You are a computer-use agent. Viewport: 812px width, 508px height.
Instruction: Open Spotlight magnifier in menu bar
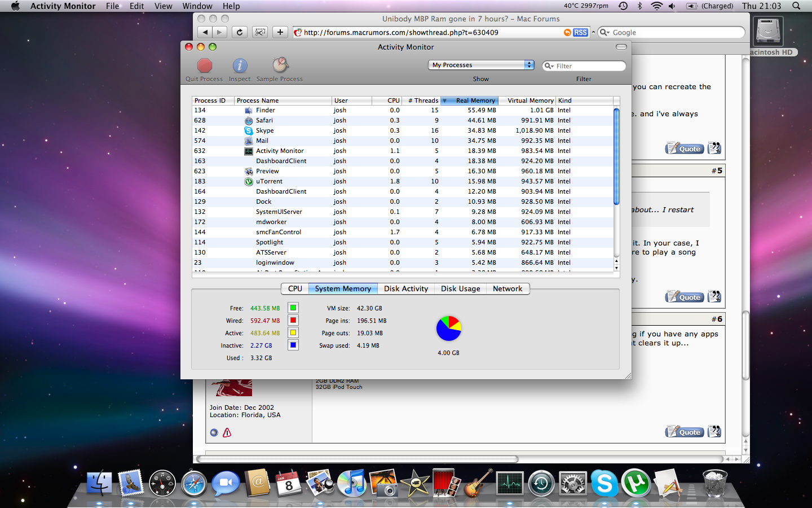tap(796, 6)
